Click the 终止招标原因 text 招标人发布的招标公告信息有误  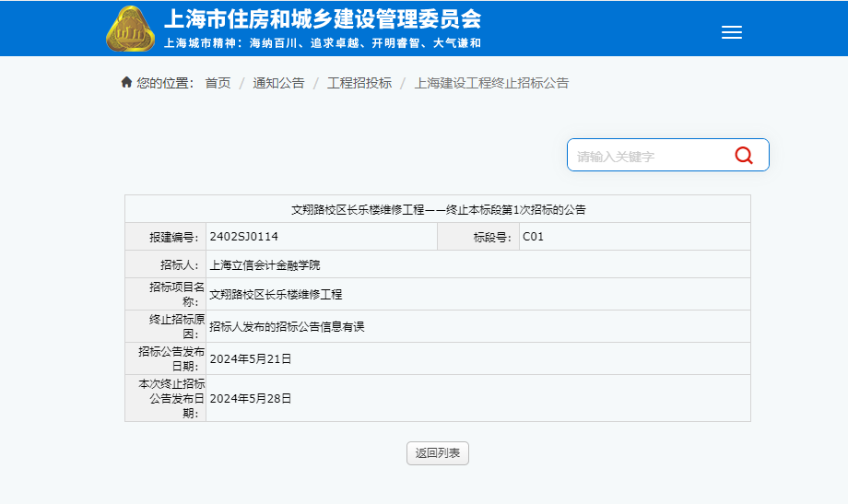point(287,326)
